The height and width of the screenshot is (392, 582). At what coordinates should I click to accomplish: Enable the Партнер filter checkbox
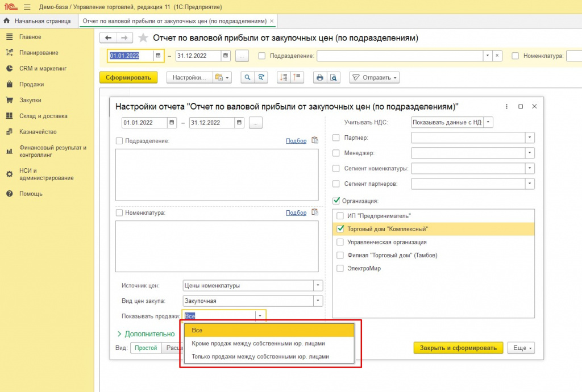pos(336,137)
